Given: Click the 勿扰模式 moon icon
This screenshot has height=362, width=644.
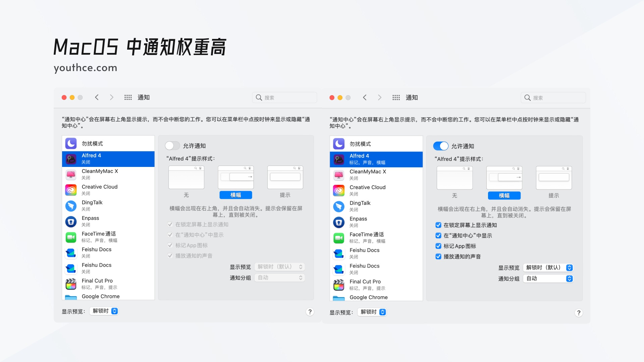Looking at the screenshot, I should pyautogui.click(x=71, y=143).
